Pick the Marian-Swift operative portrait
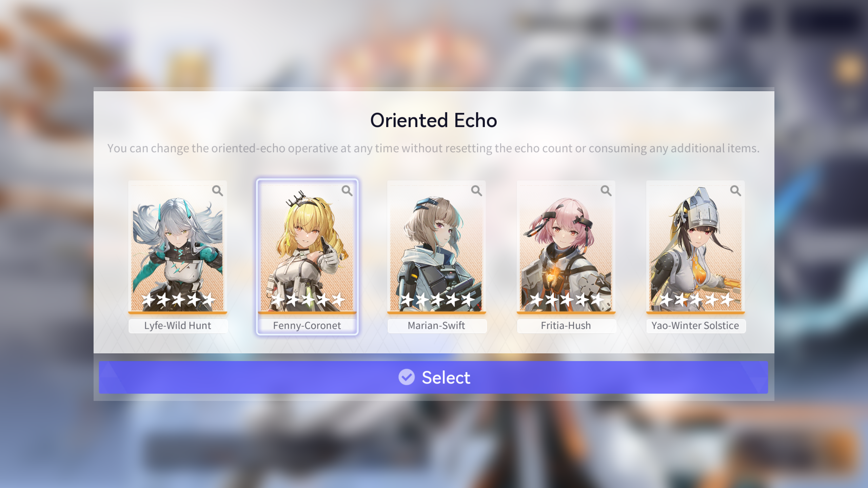Screen dimensions: 868x488 tap(436, 247)
